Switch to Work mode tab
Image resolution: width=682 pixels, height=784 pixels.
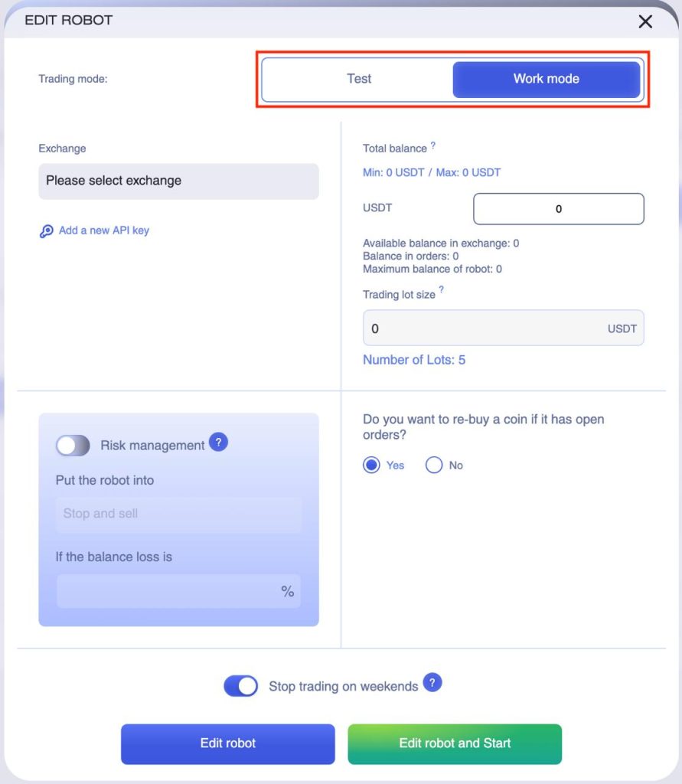pyautogui.click(x=546, y=79)
